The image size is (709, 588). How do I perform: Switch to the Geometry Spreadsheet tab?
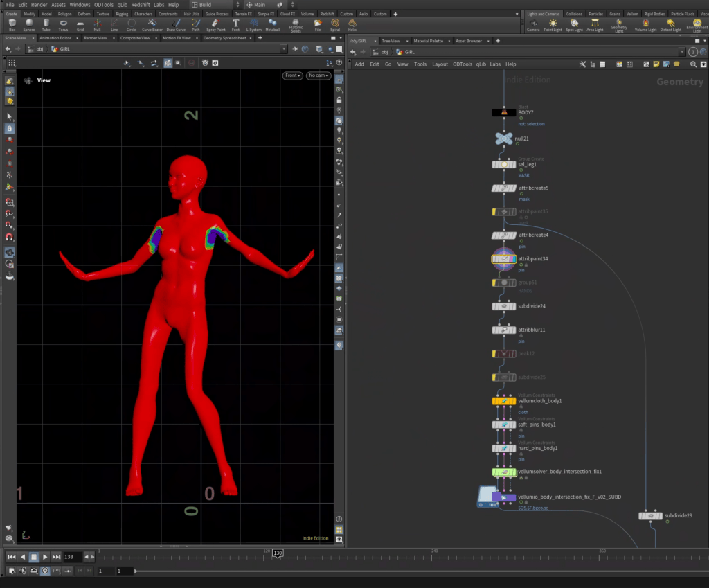click(x=225, y=38)
